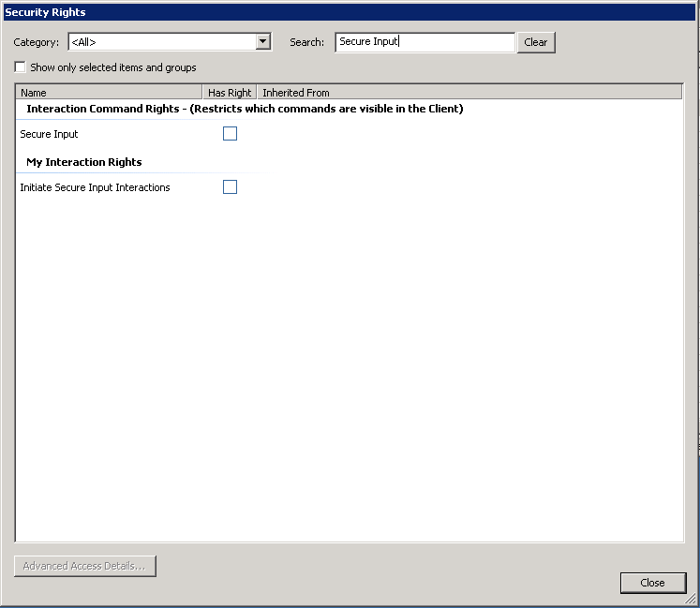Viewport: 700px width, 608px height.
Task: Click the resize grip in the dialog corner
Action: pyautogui.click(x=692, y=601)
